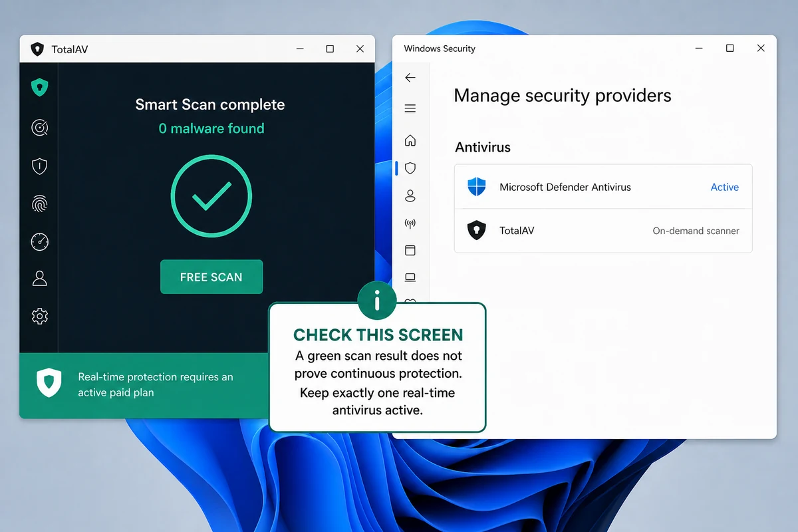Image resolution: width=798 pixels, height=532 pixels.
Task: Click the Manage security providers heading
Action: [x=563, y=96]
